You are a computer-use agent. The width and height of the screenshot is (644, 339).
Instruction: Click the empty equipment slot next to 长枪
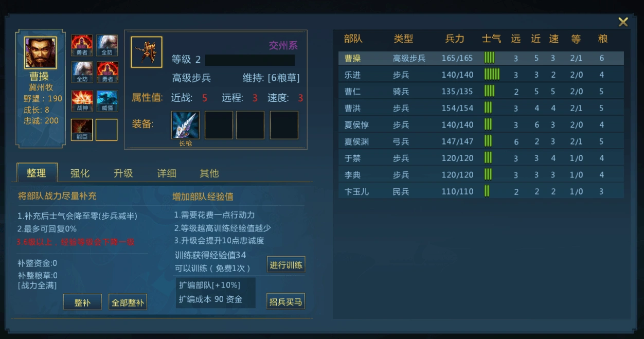click(219, 125)
